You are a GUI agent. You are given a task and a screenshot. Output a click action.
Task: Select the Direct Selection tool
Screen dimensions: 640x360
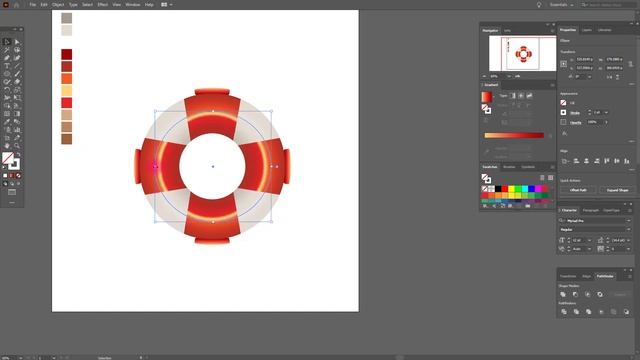click(17, 42)
